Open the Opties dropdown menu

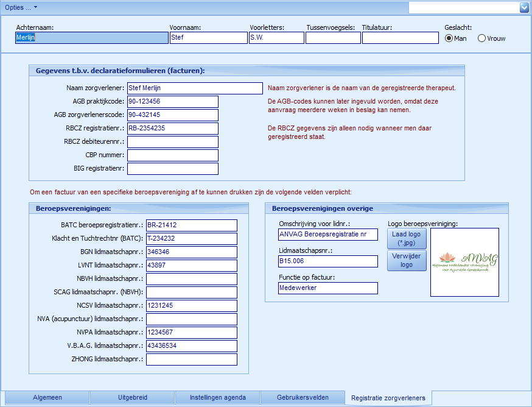click(x=21, y=7)
